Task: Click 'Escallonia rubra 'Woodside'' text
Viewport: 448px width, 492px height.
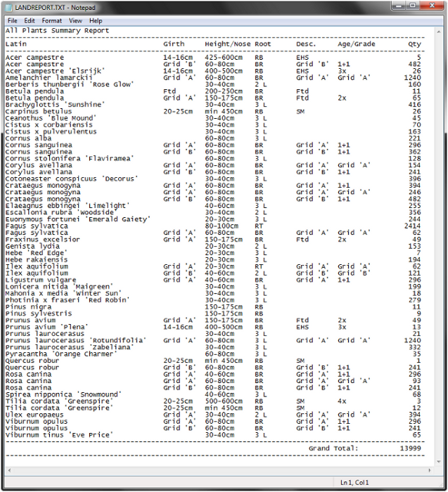Action: click(x=61, y=212)
